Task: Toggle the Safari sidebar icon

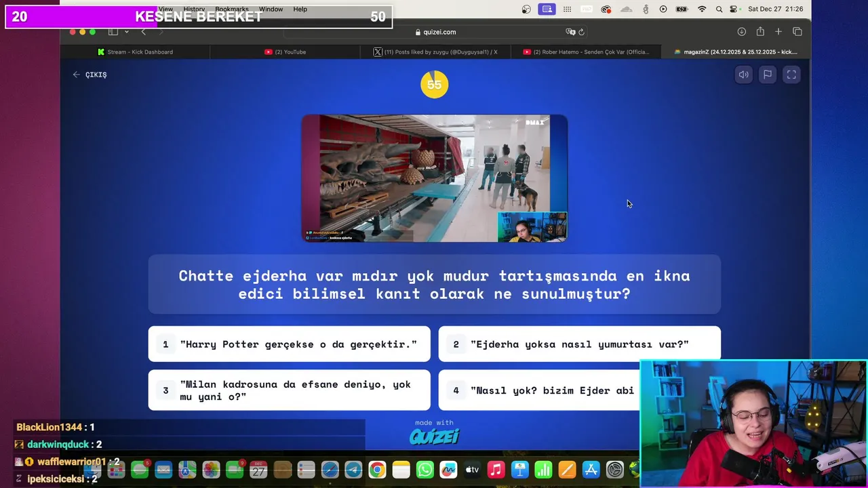Action: tap(113, 32)
